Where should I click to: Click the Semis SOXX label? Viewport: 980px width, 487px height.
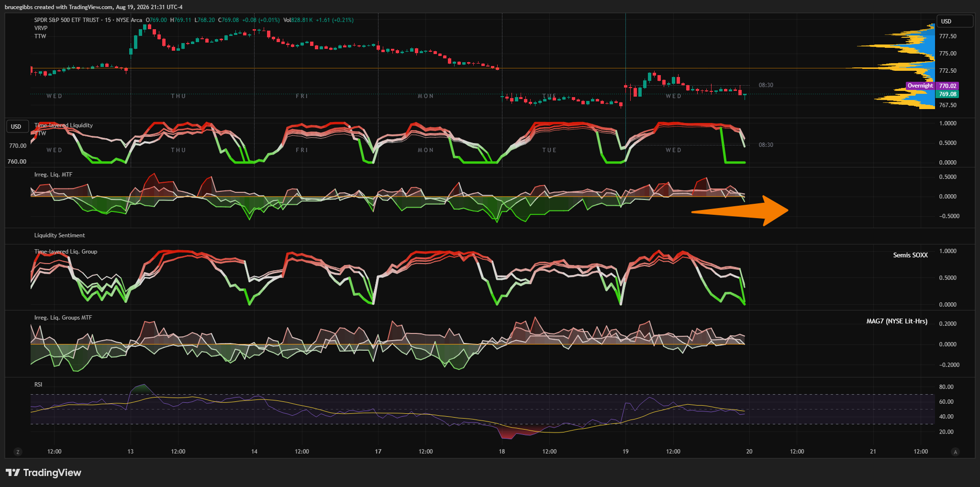point(910,255)
